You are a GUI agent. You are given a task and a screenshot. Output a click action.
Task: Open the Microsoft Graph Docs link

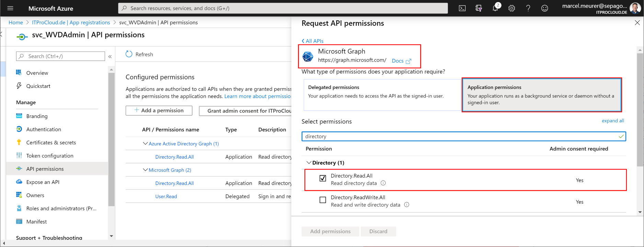click(x=401, y=61)
